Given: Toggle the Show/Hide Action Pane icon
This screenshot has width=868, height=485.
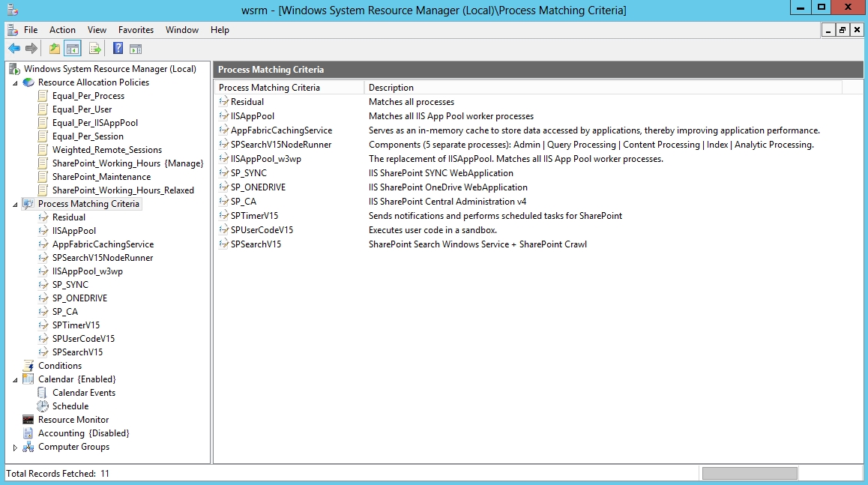Looking at the screenshot, I should click(136, 49).
